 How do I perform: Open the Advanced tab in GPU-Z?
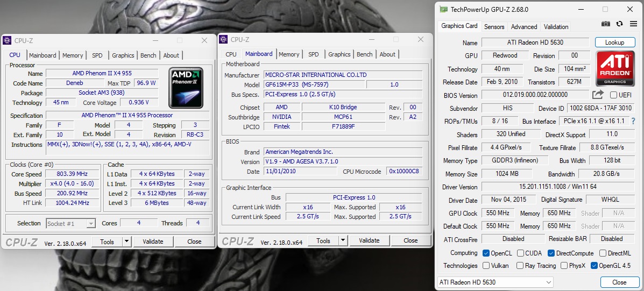click(x=523, y=27)
